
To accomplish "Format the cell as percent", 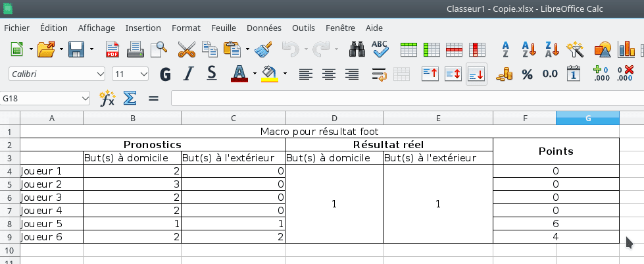I will point(527,74).
